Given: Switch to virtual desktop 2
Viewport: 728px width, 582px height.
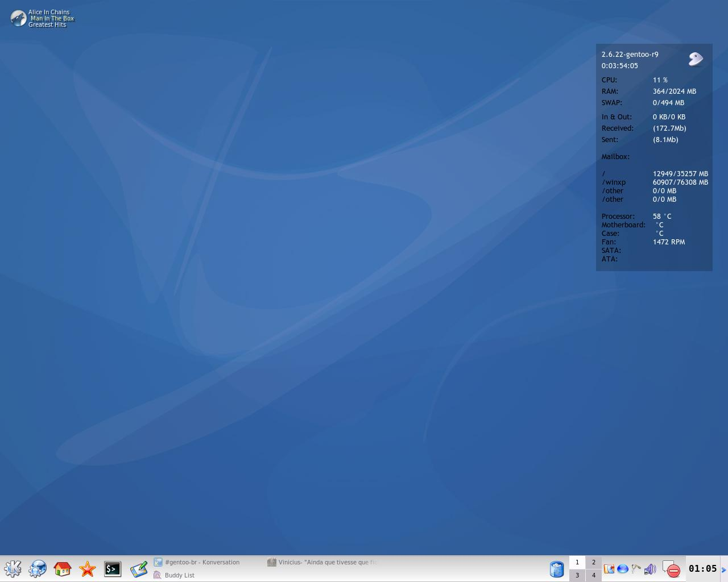Looking at the screenshot, I should click(593, 562).
